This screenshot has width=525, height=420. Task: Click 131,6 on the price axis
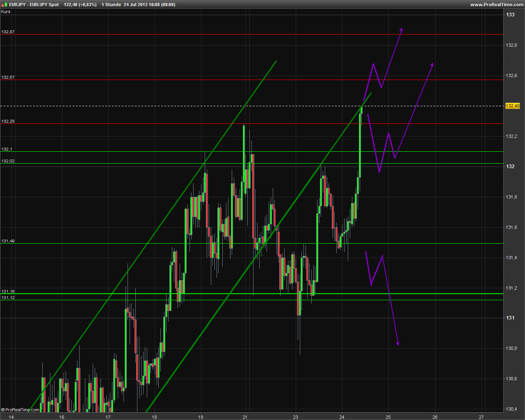tap(511, 227)
